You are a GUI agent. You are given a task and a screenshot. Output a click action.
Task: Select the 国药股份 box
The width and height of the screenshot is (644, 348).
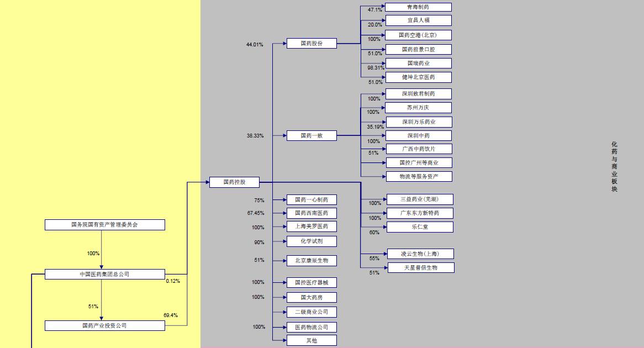click(x=312, y=43)
